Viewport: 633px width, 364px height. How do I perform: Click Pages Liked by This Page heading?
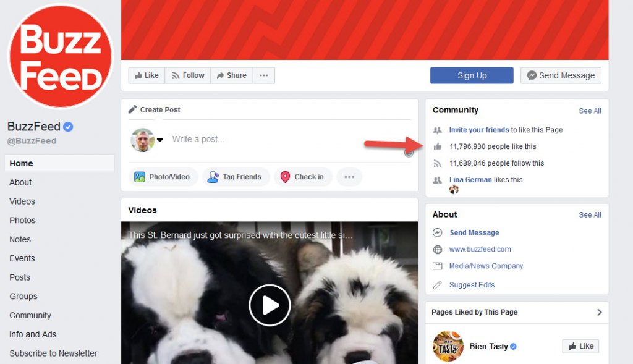(474, 312)
